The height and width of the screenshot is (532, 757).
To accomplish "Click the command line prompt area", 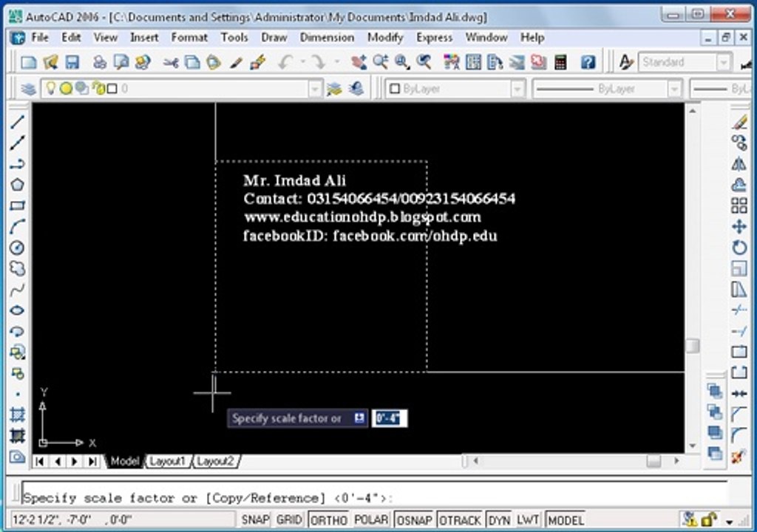I will pyautogui.click(x=374, y=498).
